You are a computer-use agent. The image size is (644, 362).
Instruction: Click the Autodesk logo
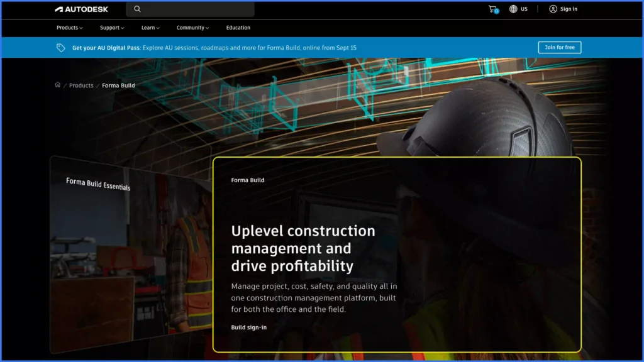click(81, 9)
